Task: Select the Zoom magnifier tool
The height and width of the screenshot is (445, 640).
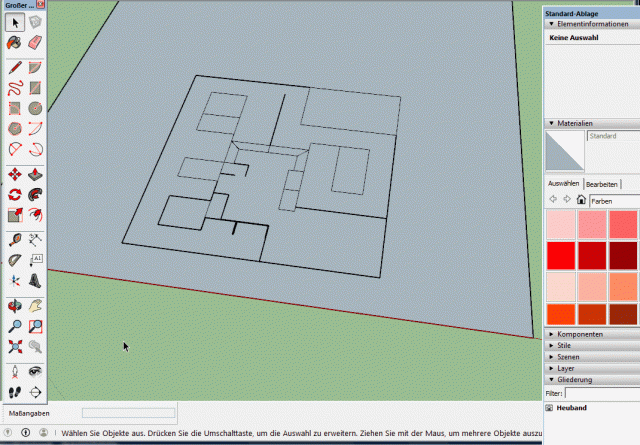Action: [x=15, y=326]
